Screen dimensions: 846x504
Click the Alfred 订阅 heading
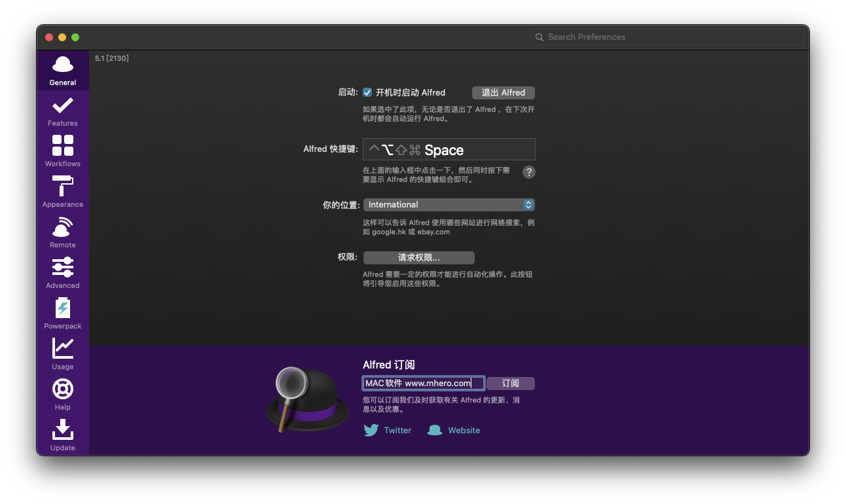pos(389,365)
